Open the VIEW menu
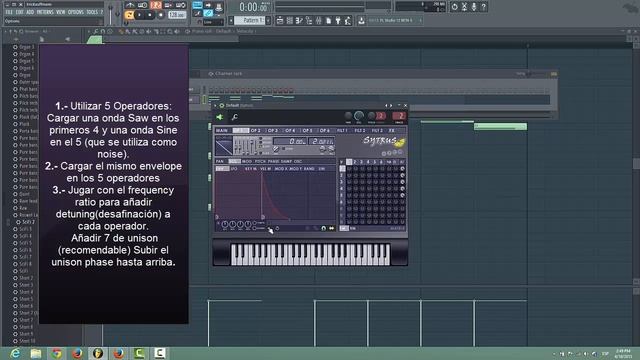Screen dimensions: 640x360 (60, 12)
